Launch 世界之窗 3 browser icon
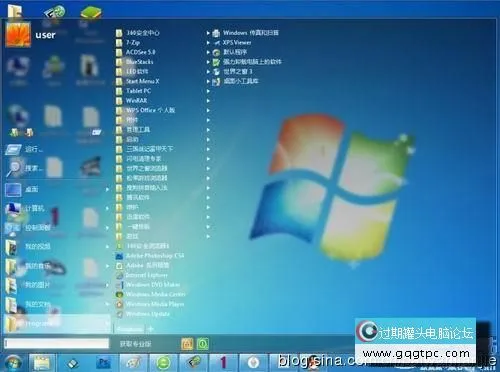Screen dimensions: 500x372 pyautogui.click(x=216, y=72)
